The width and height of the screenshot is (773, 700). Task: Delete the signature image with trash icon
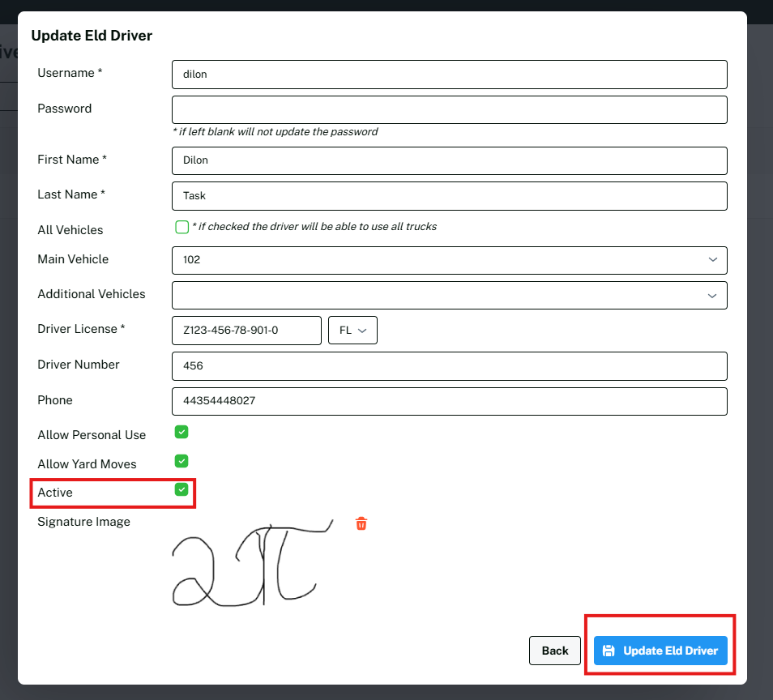(x=361, y=523)
